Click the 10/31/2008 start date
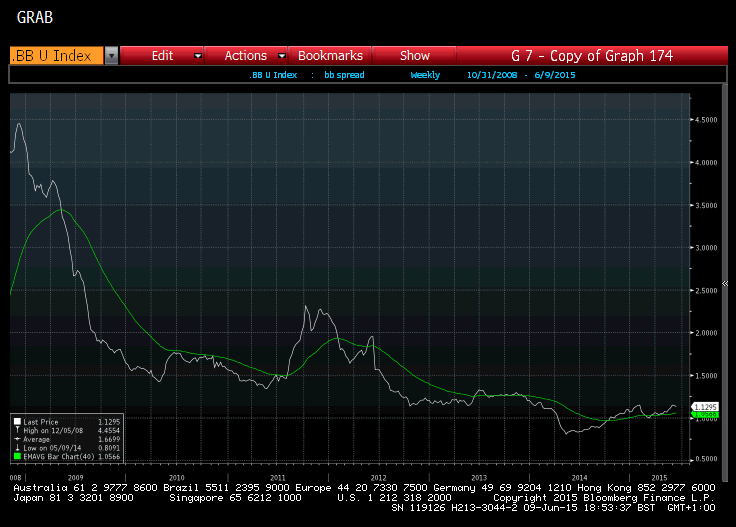The height and width of the screenshot is (527, 736). coord(490,75)
